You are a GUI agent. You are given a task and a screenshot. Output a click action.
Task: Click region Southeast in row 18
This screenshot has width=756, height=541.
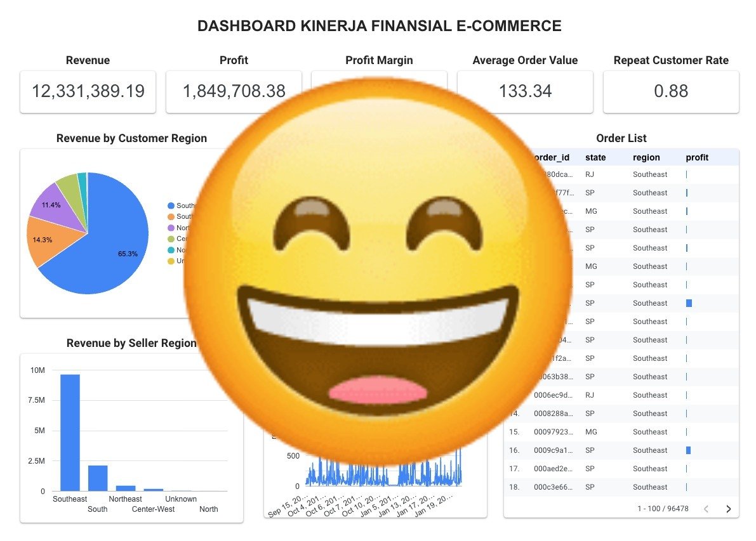tap(650, 487)
